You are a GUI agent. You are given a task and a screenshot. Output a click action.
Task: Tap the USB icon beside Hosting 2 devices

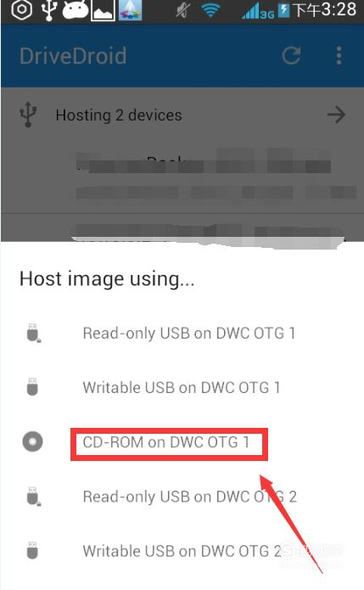coord(28,115)
